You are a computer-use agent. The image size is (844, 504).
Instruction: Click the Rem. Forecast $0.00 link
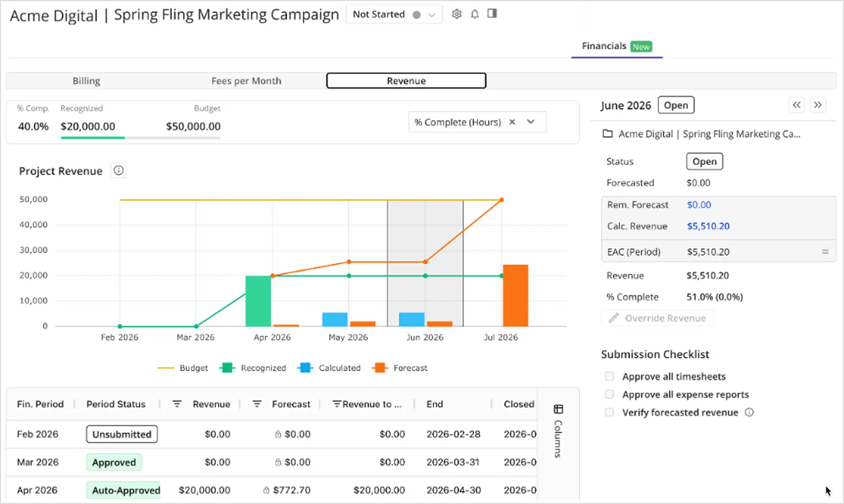coord(699,205)
